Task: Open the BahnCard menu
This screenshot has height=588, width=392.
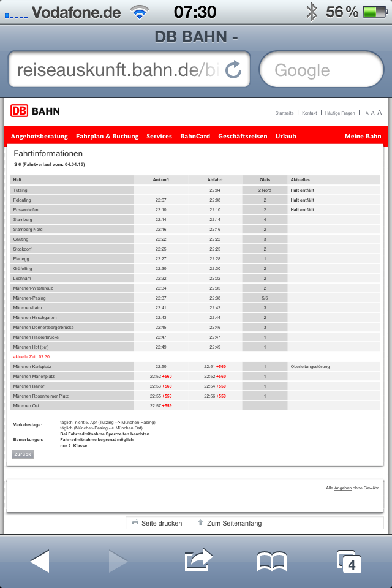Action: coord(195,136)
